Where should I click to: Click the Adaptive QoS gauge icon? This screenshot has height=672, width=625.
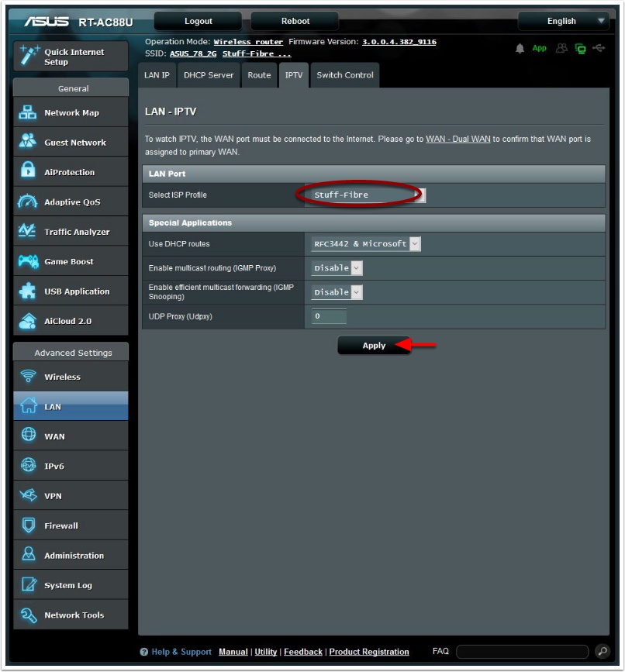tap(28, 201)
